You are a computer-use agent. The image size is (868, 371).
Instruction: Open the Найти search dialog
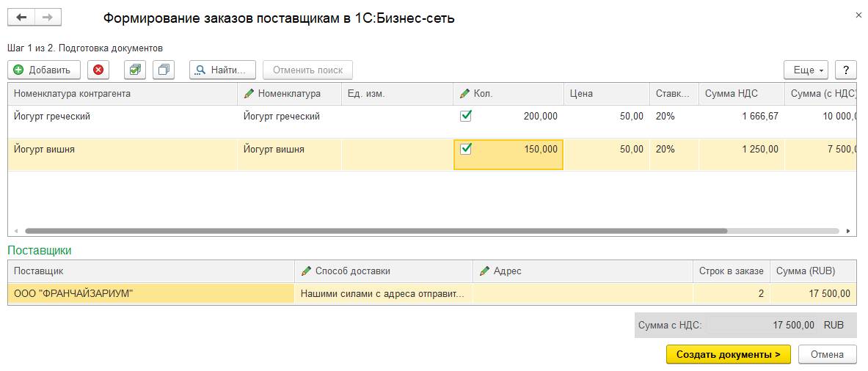tap(222, 70)
